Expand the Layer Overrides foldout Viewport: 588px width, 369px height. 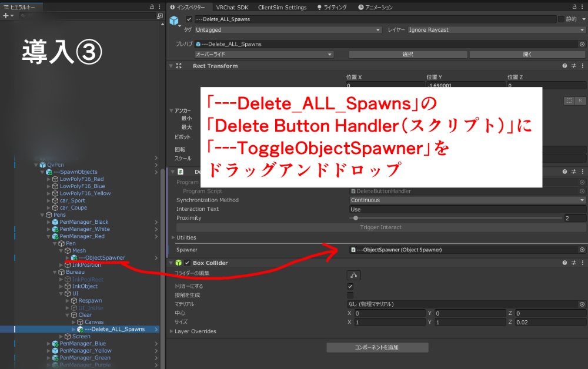[x=171, y=331]
